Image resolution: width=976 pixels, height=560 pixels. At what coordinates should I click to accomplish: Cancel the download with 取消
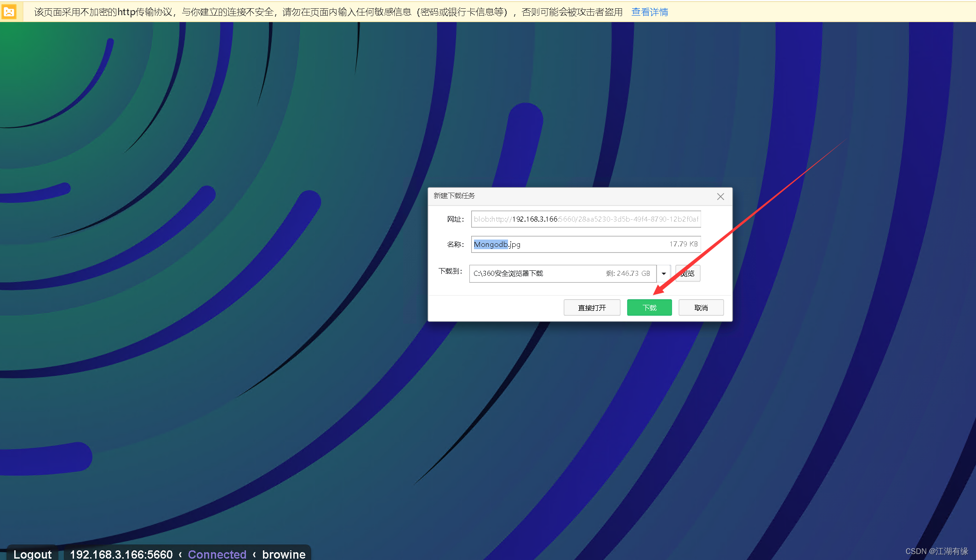pyautogui.click(x=701, y=308)
